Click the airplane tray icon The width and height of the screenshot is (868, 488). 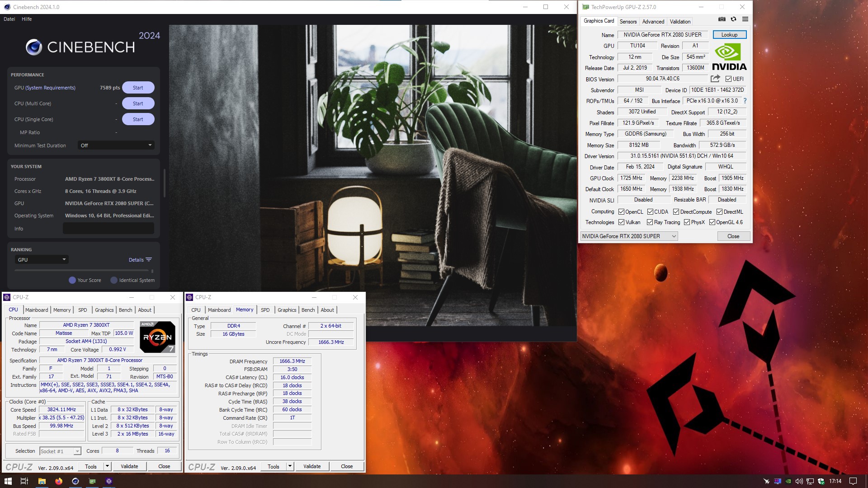766,481
